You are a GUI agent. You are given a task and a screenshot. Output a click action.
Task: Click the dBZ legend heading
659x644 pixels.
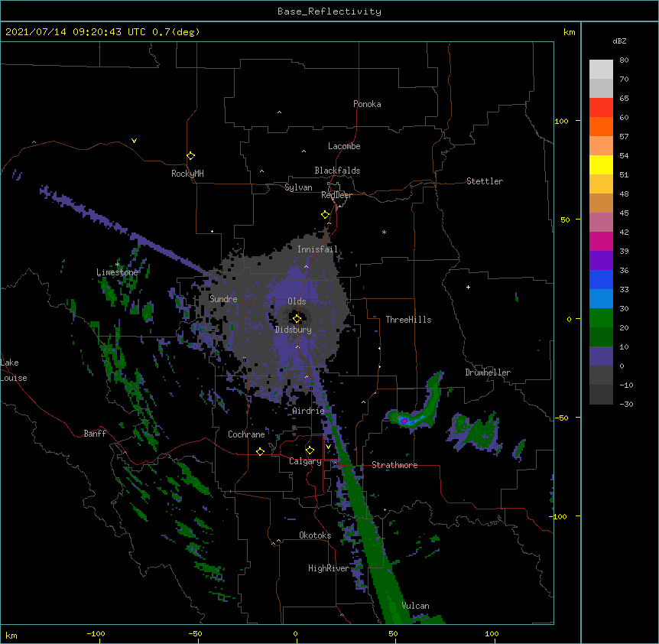(x=619, y=41)
